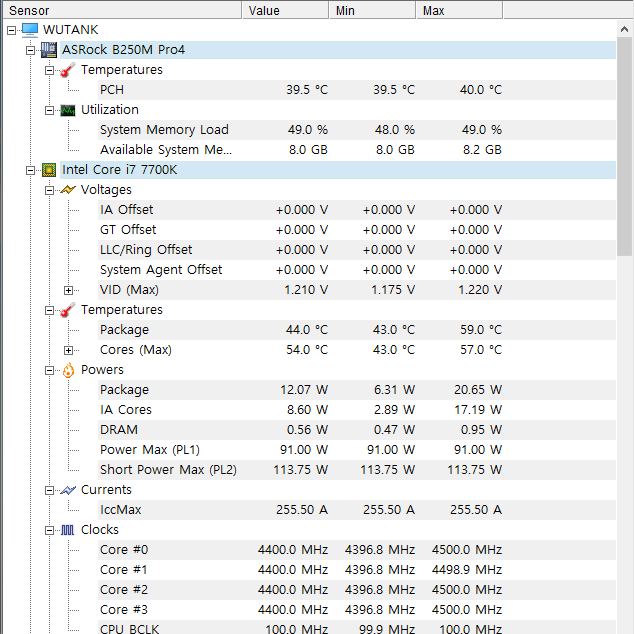
Task: Click the 8.2 GB max value
Action: point(482,150)
